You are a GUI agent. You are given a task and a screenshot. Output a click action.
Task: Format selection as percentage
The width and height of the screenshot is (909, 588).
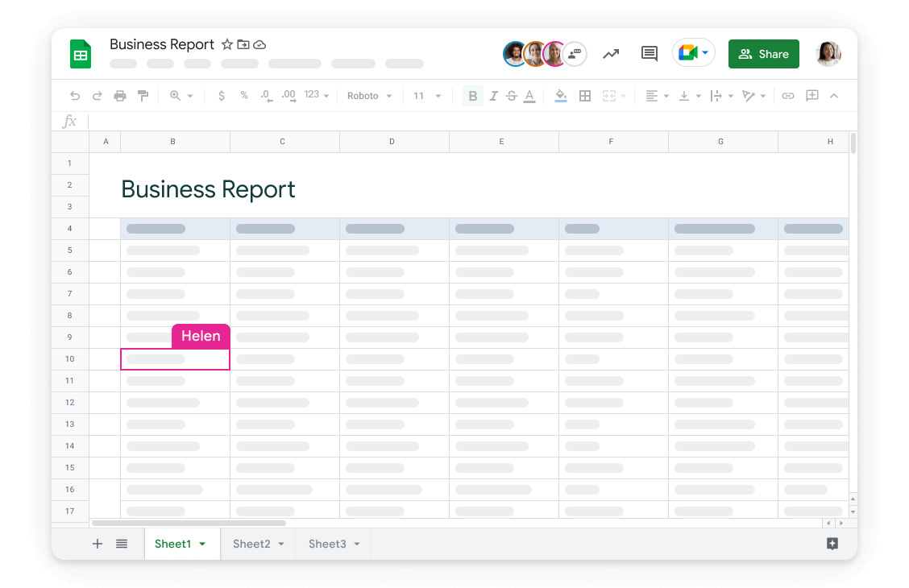(x=243, y=95)
